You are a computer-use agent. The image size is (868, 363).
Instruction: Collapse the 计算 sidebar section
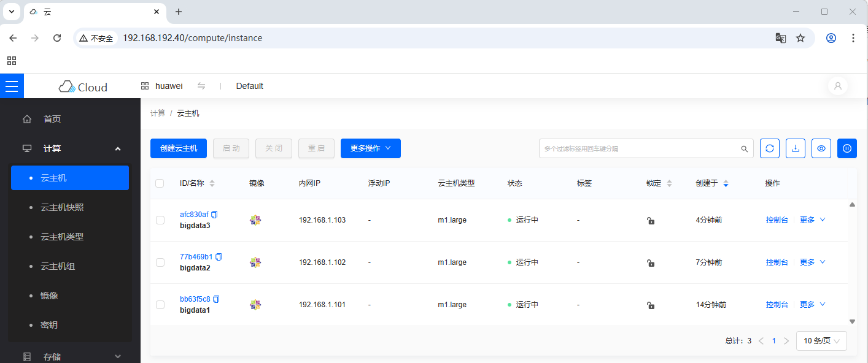[x=118, y=148]
